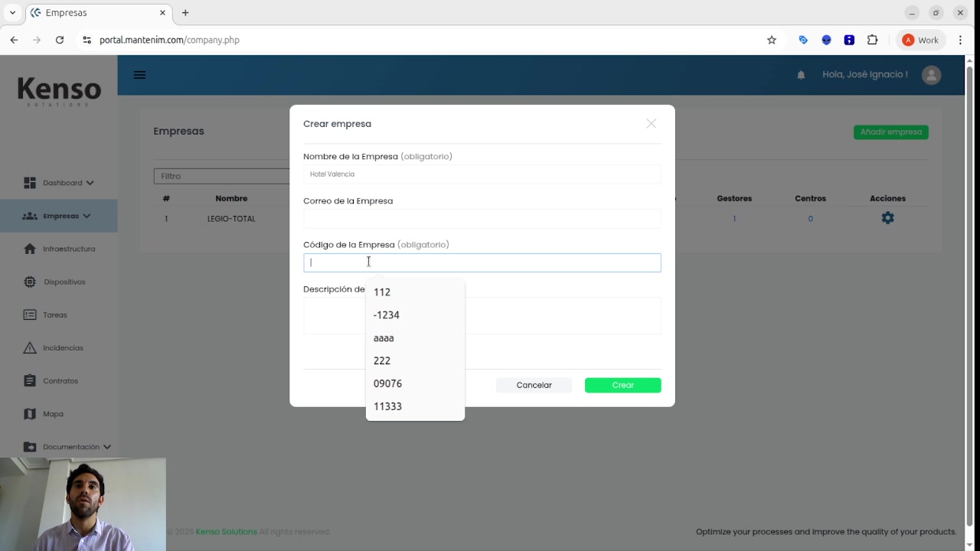Image resolution: width=980 pixels, height=551 pixels.
Task: Click the Infraestructura house icon
Action: coord(29,248)
